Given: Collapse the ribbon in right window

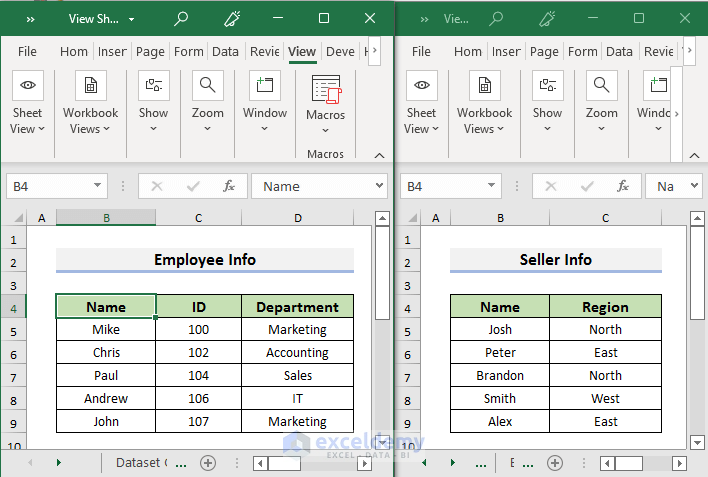Looking at the screenshot, I should [x=694, y=155].
